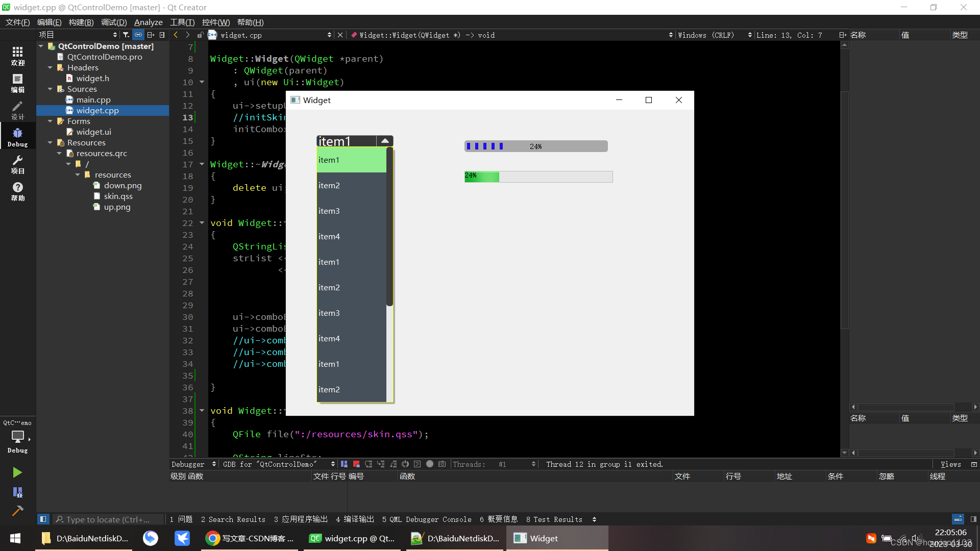
Task: Switch to Debug mode in the left sidebar
Action: 17,137
